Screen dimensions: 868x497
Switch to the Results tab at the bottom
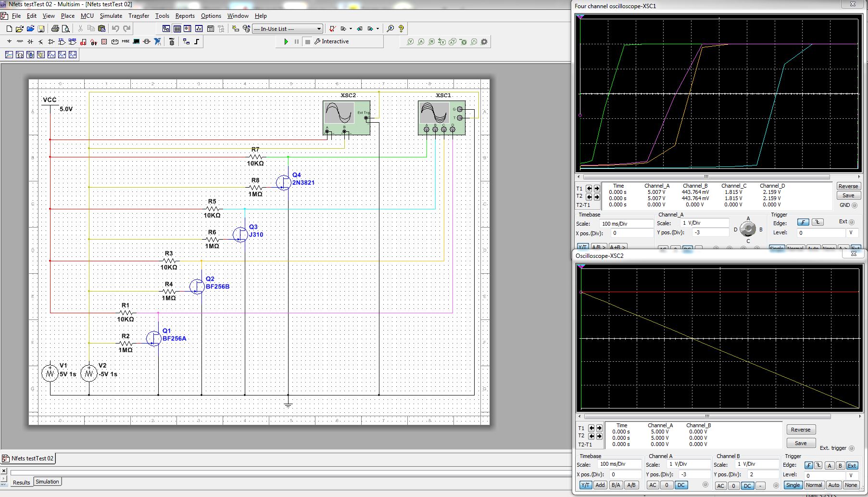pyautogui.click(x=21, y=482)
